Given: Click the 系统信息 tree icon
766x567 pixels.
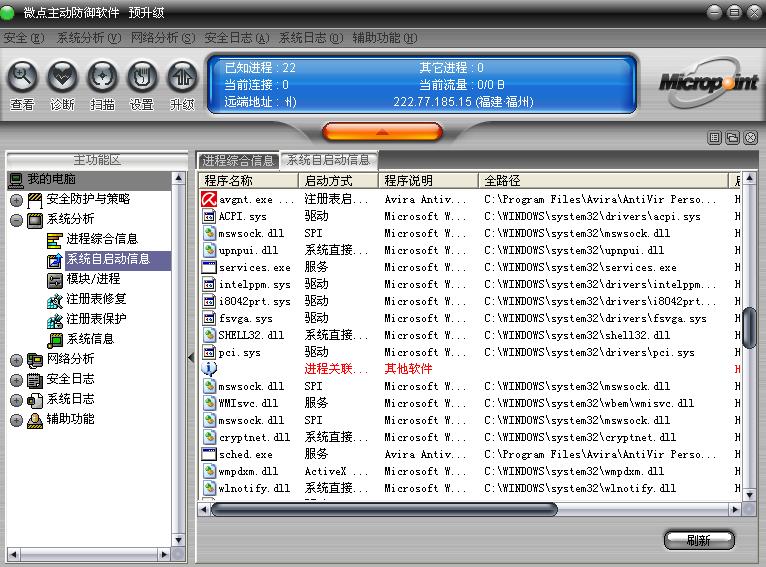Looking at the screenshot, I should click(55, 339).
